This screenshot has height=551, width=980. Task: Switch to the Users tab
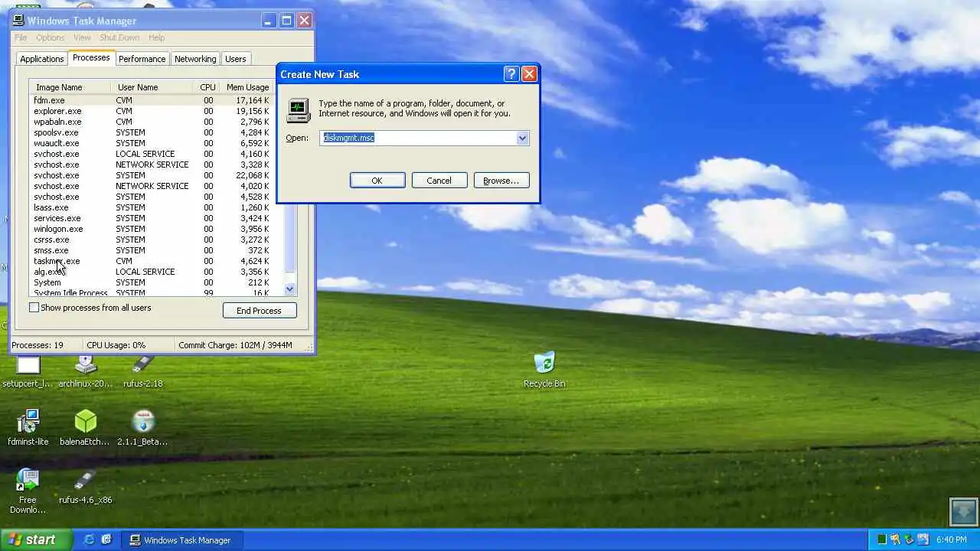pos(236,59)
